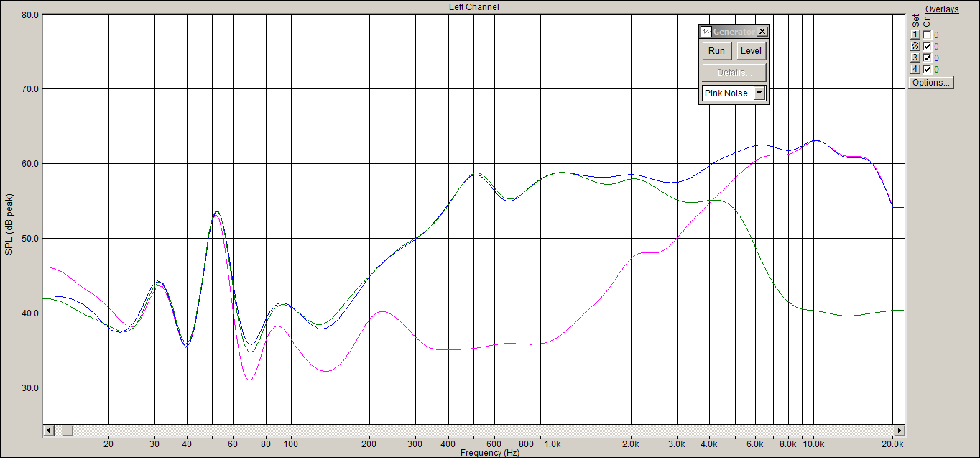980x458 pixels.
Task: Disable the blue overlay 3 checkbox
Action: point(927,58)
